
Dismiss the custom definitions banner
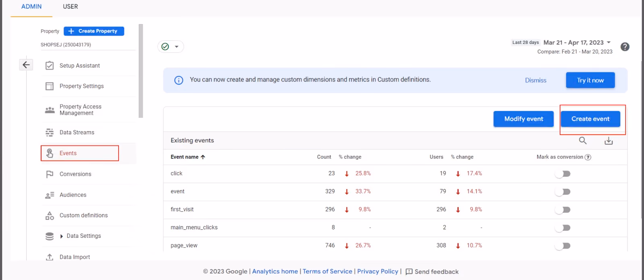pyautogui.click(x=536, y=80)
